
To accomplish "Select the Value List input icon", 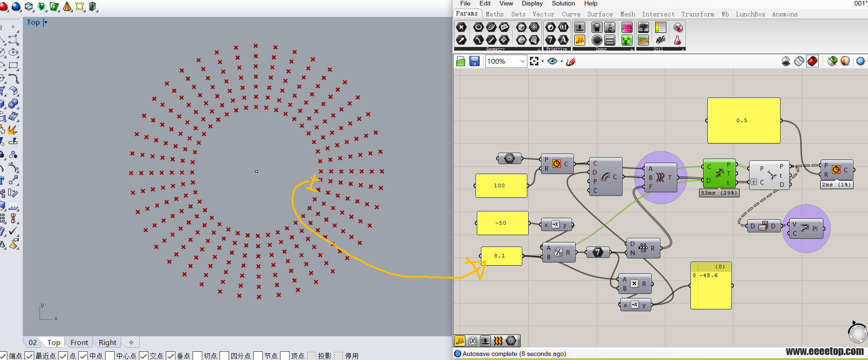I will (610, 40).
